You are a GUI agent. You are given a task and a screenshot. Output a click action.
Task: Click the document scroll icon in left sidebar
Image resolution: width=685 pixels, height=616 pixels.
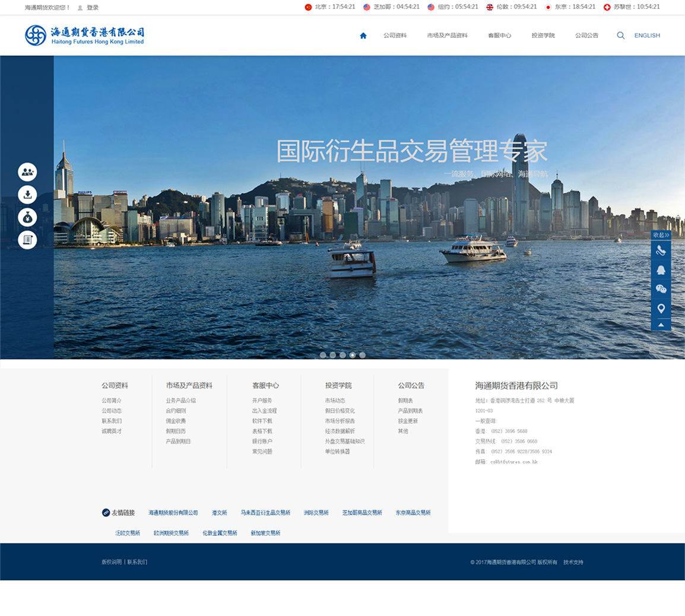[27, 240]
